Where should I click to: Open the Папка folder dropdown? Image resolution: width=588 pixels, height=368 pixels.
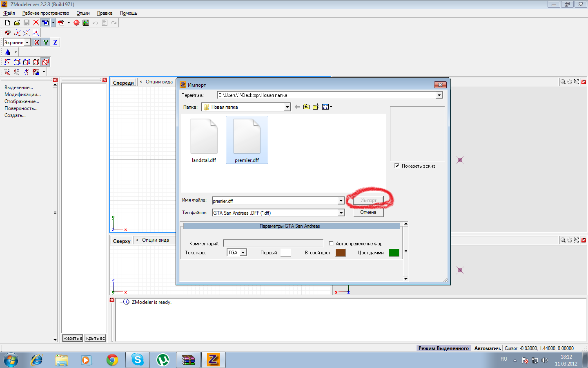pyautogui.click(x=287, y=107)
